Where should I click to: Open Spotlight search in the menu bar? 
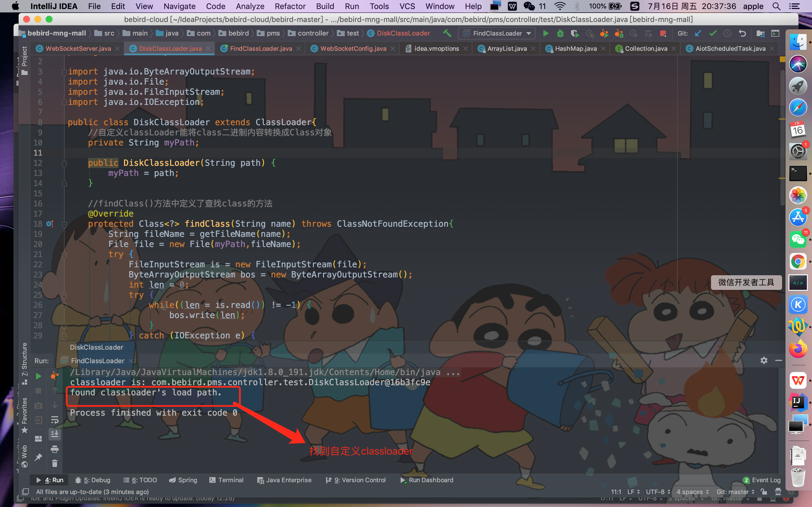click(x=777, y=6)
